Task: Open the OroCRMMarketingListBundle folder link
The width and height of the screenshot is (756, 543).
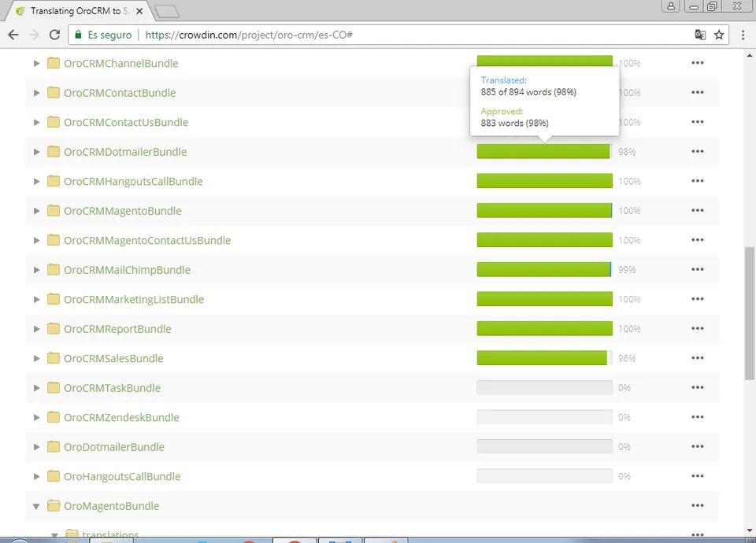Action: [x=134, y=299]
